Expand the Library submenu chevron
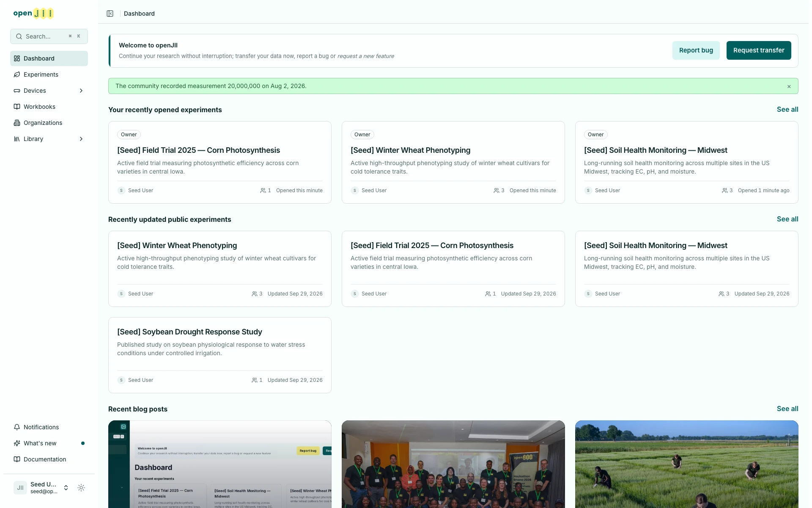 point(81,139)
